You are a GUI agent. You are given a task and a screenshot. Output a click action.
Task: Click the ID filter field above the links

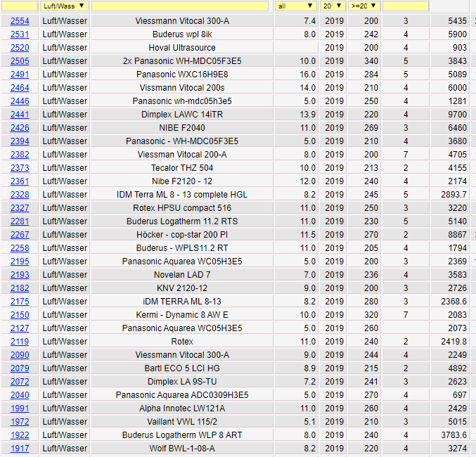19,6
